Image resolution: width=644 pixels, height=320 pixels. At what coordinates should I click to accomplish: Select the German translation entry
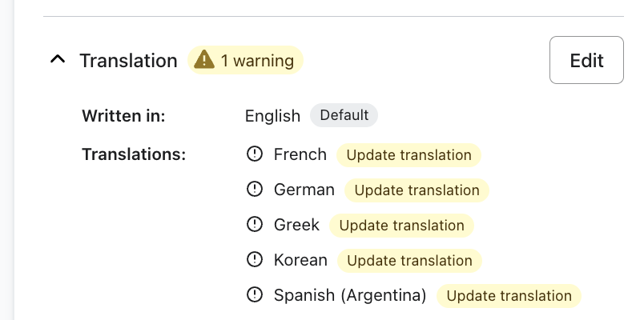[304, 190]
